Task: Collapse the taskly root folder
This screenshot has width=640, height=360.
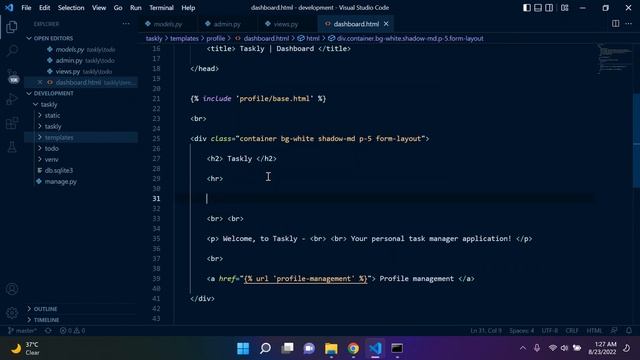Action: pyautogui.click(x=49, y=104)
